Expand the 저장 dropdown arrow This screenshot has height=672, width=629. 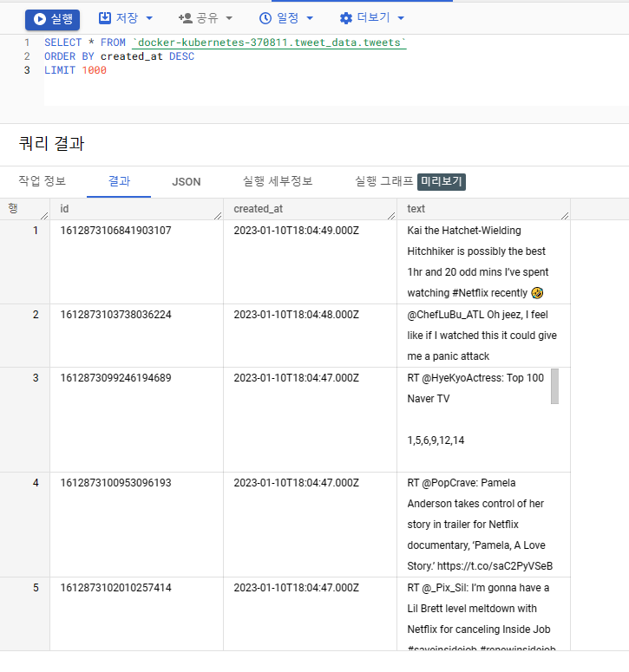pos(149,18)
